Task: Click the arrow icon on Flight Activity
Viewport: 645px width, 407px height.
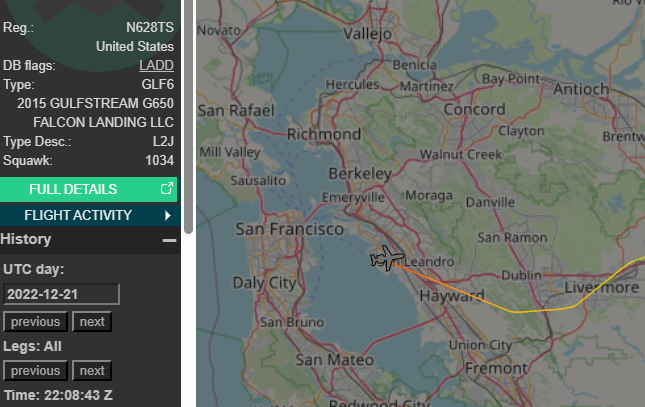Action: tap(167, 215)
